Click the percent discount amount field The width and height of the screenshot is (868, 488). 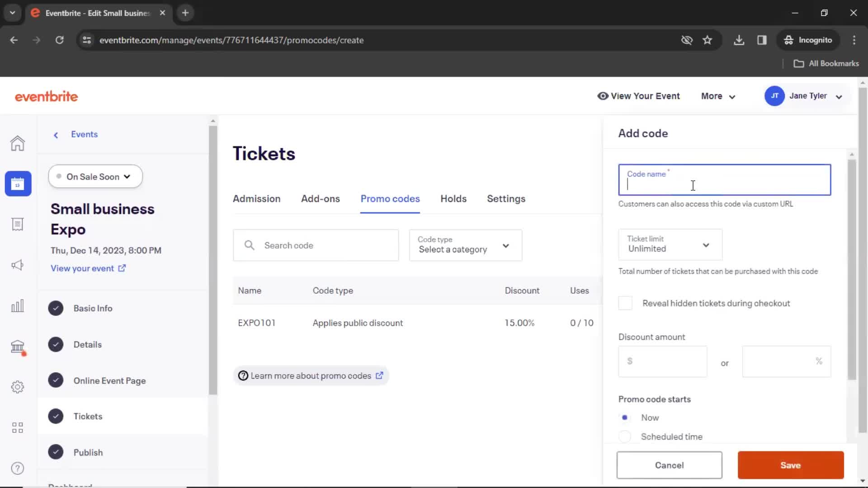coord(787,361)
